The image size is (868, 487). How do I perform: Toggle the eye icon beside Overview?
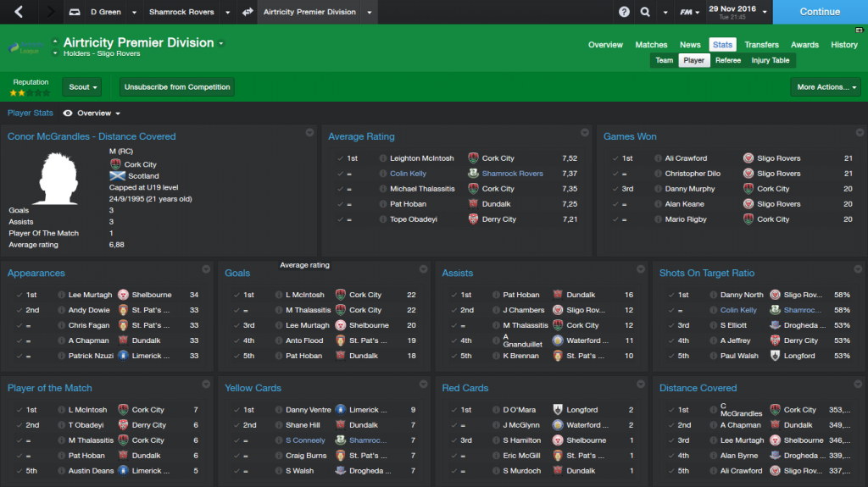tap(68, 113)
